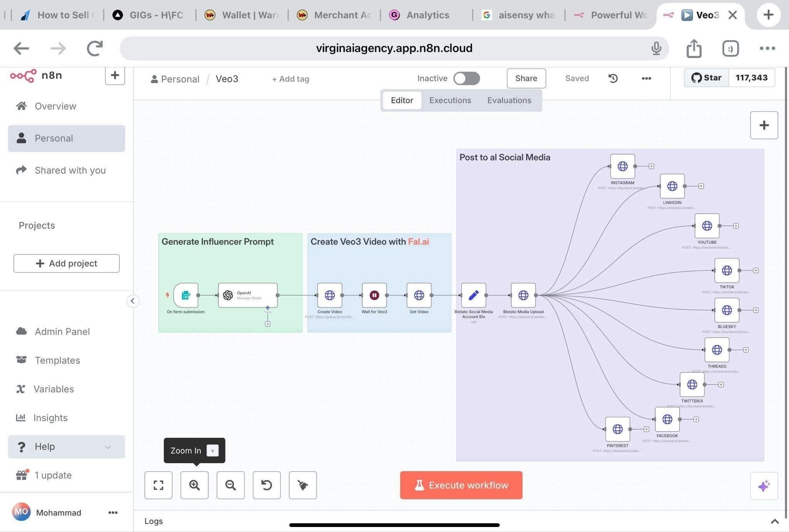Screen dimensions: 789x532
Task: Click the Veo3 workflow name
Action: point(227,79)
